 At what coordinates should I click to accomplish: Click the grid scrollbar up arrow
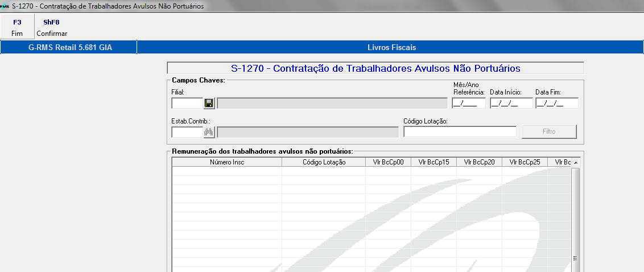pos(575,163)
